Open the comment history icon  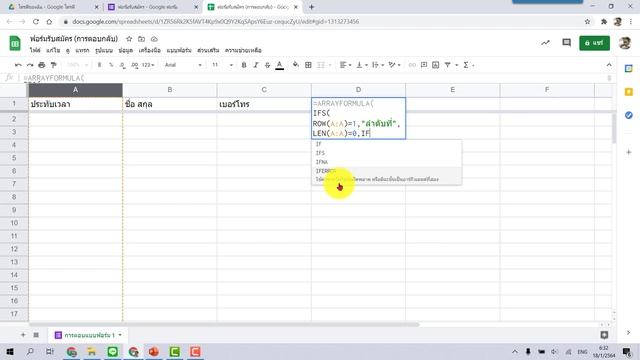[x=567, y=42]
